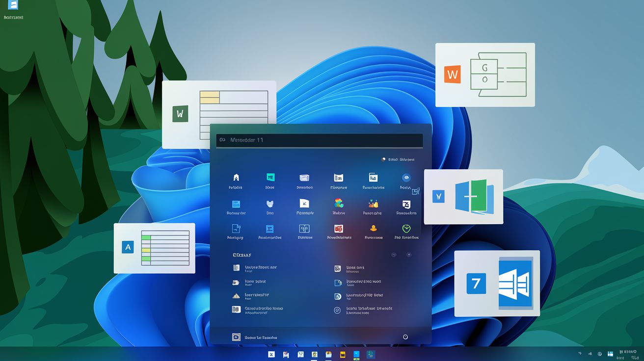The height and width of the screenshot is (361, 644).
Task: Click the blue window icon in system tray
Action: tap(611, 354)
